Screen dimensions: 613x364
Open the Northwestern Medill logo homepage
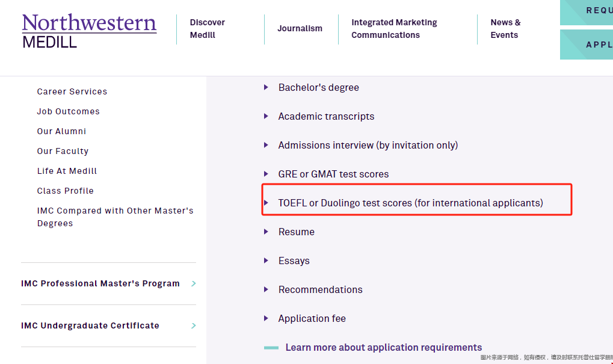[89, 31]
